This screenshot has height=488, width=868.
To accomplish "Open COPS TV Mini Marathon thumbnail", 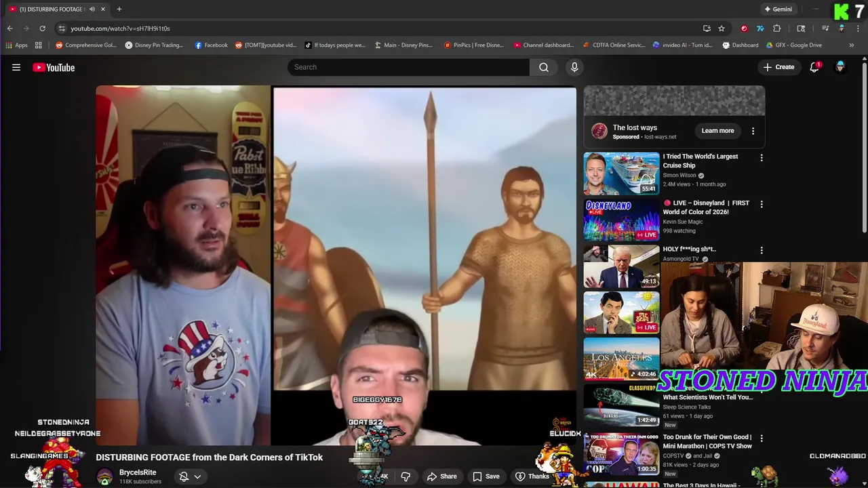I will click(x=621, y=453).
